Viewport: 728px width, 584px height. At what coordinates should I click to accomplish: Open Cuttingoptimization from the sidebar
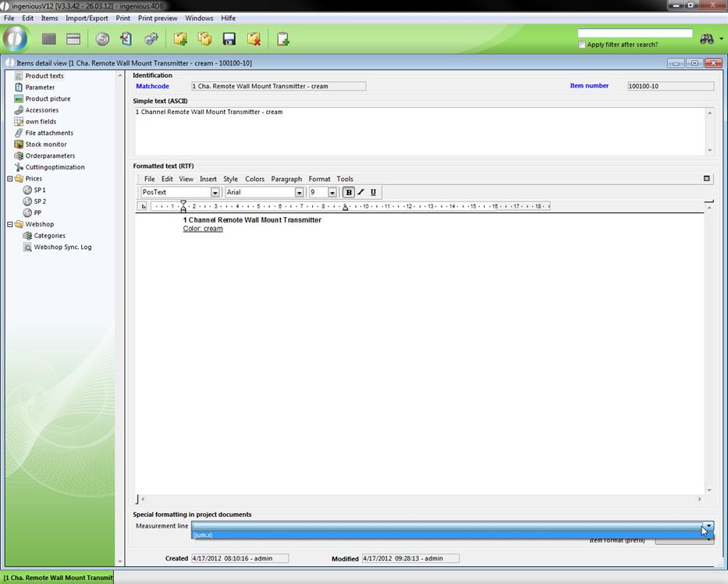coord(55,167)
